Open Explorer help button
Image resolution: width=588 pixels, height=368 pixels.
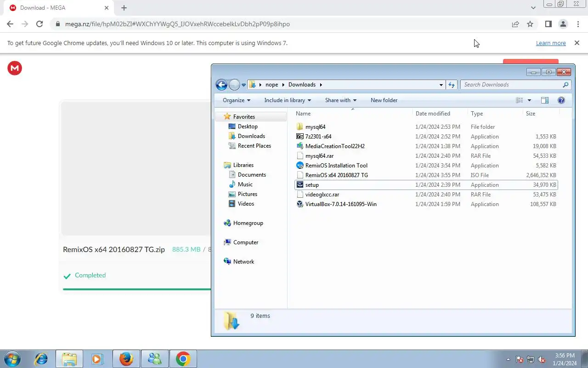point(561,100)
